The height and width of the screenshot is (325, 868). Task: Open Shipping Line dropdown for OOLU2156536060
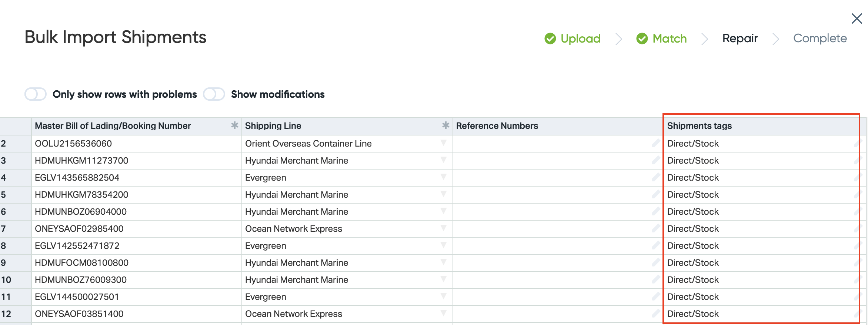pyautogui.click(x=443, y=143)
